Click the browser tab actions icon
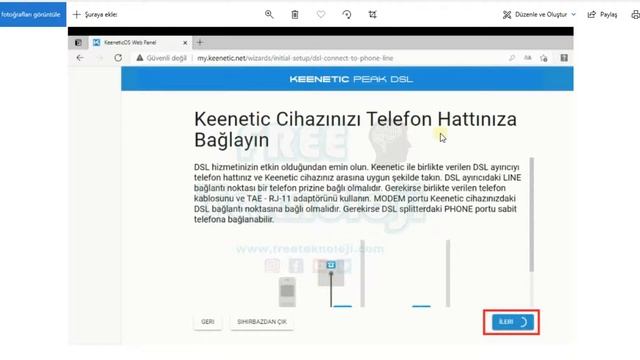 [78, 42]
